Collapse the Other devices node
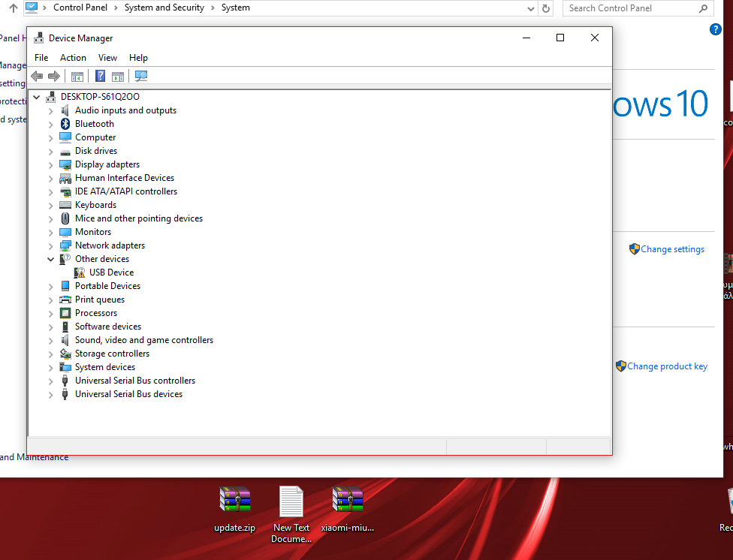Viewport: 733px width, 560px height. (51, 259)
